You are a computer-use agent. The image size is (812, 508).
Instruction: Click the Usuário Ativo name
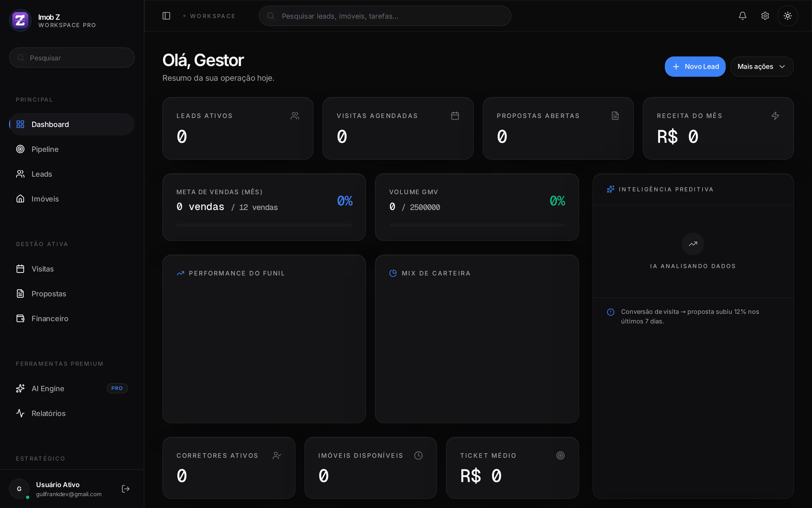[58, 485]
